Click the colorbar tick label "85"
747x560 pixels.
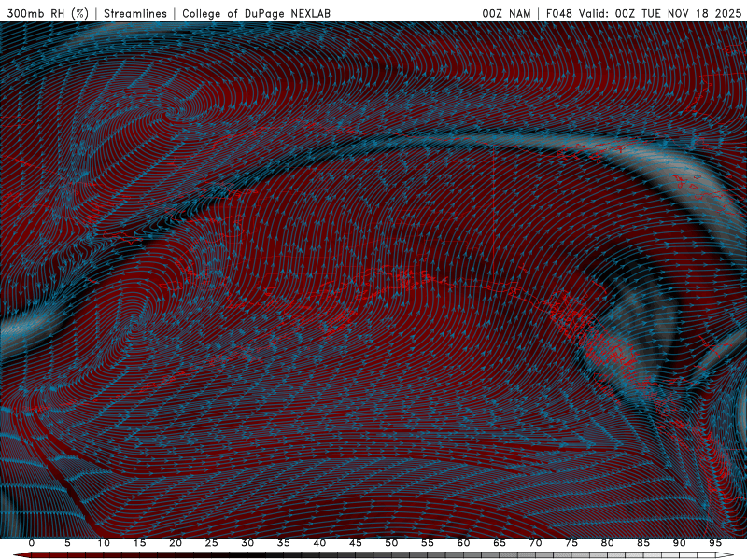pyautogui.click(x=643, y=543)
